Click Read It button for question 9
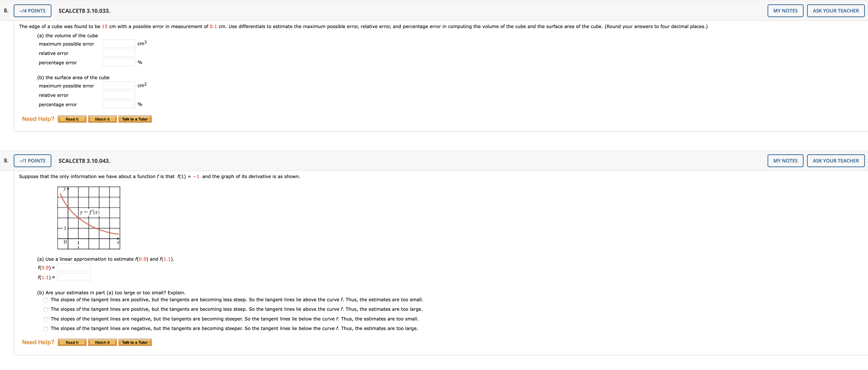The width and height of the screenshot is (868, 370). (x=72, y=342)
